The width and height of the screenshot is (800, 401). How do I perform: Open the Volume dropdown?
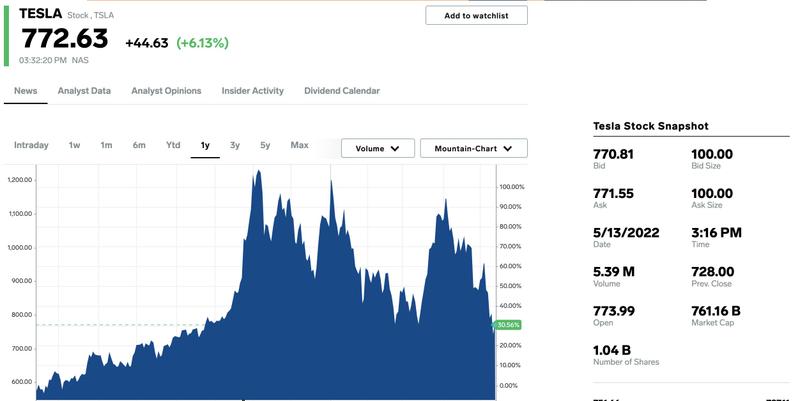378,148
